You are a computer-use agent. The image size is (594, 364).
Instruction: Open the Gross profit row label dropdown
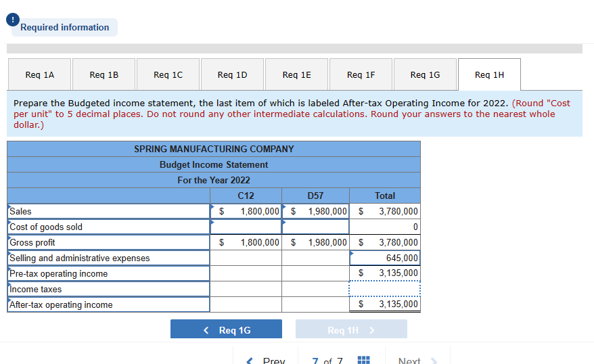pos(108,242)
